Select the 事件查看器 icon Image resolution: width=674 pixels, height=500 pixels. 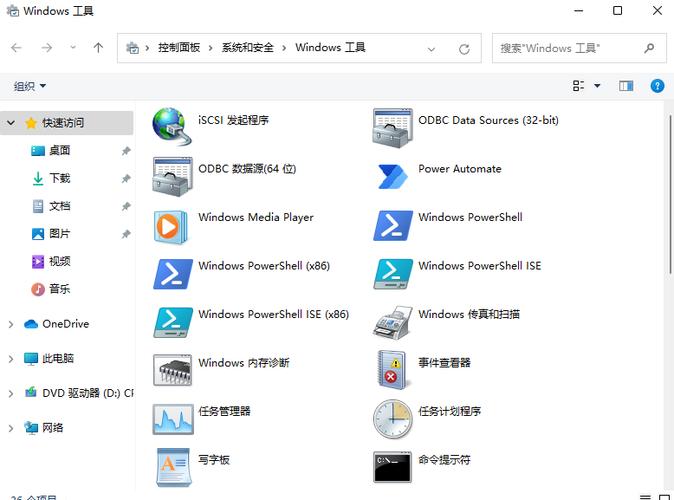click(x=392, y=370)
